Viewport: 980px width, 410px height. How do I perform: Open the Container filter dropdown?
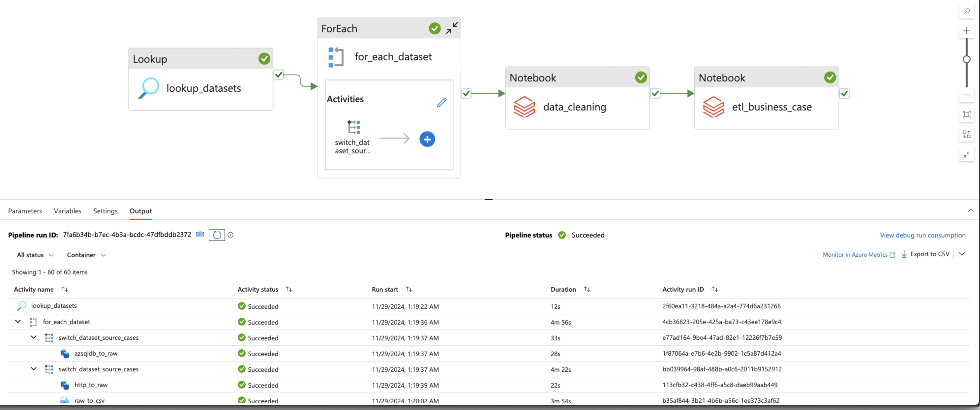click(x=86, y=255)
